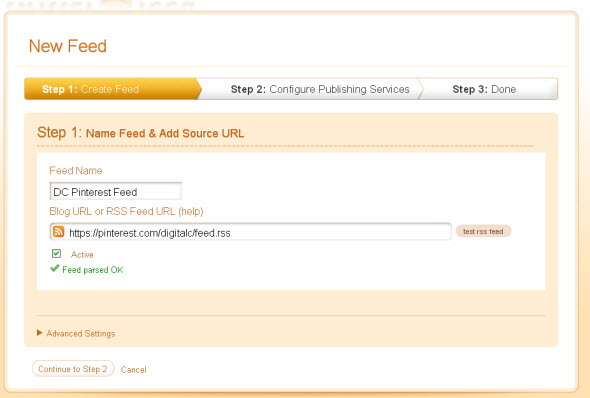Screen dimensions: 590x398
Task: Go to Step 2: Configure Publishing Services
Action: click(x=320, y=89)
